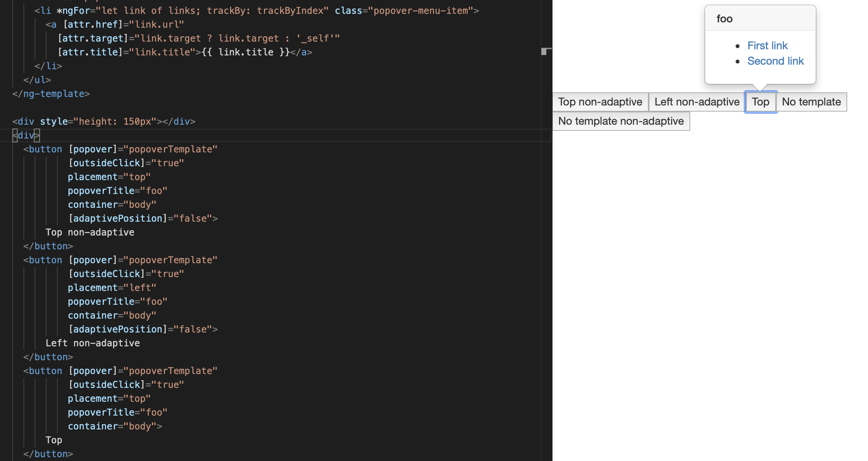This screenshot has height=461, width=868.
Task: Open the 'First link' in the popover
Action: (767, 45)
